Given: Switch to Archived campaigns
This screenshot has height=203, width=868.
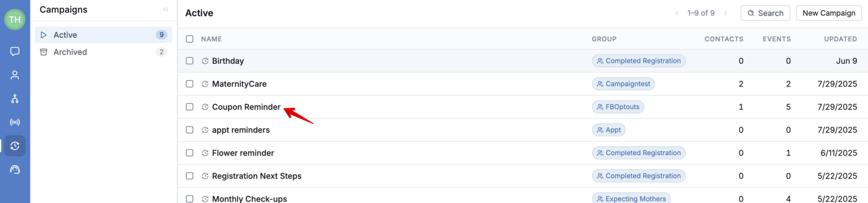Looking at the screenshot, I should [x=104, y=52].
